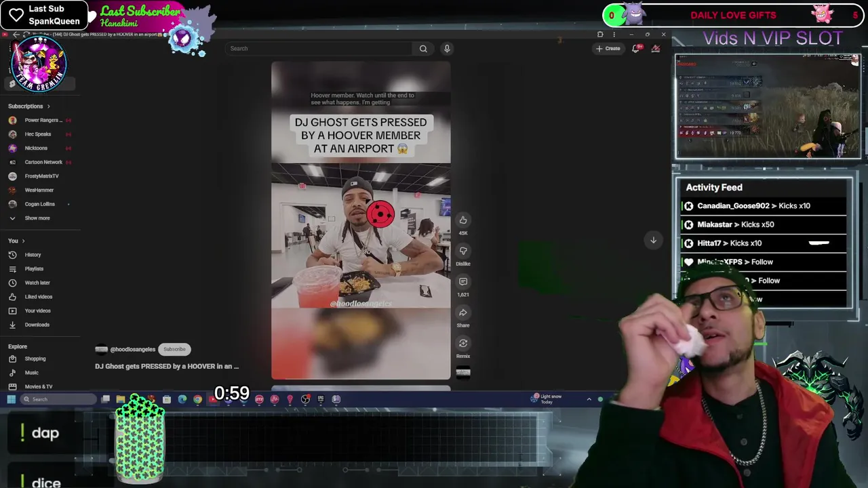Open the @hoodlosangeles channel link
The height and width of the screenshot is (488, 868).
pyautogui.click(x=132, y=349)
